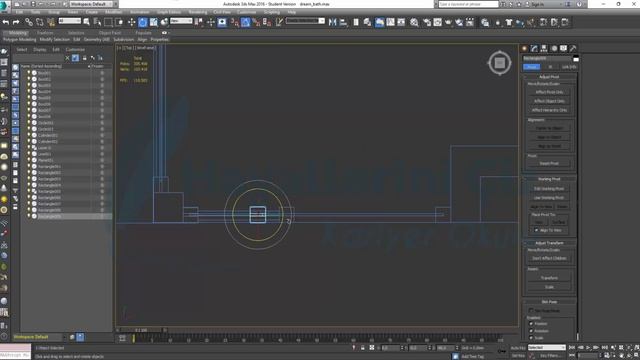640x360 pixels.
Task: Toggle Skin Pose Mode checkbox
Action: tap(531, 311)
